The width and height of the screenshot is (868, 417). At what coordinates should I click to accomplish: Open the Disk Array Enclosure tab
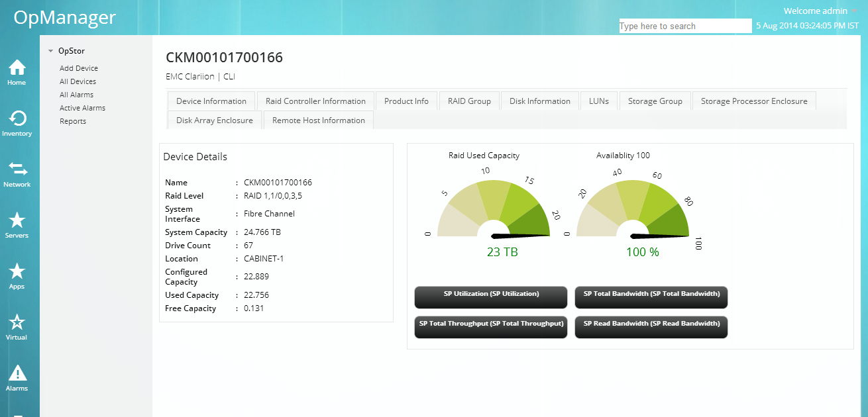click(x=213, y=120)
